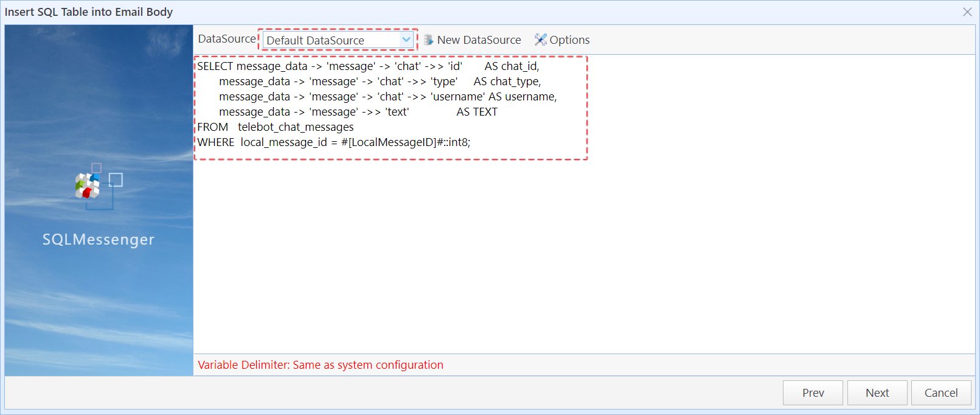The height and width of the screenshot is (415, 980).
Task: Click the SQLMessenger cube logo
Action: (89, 185)
